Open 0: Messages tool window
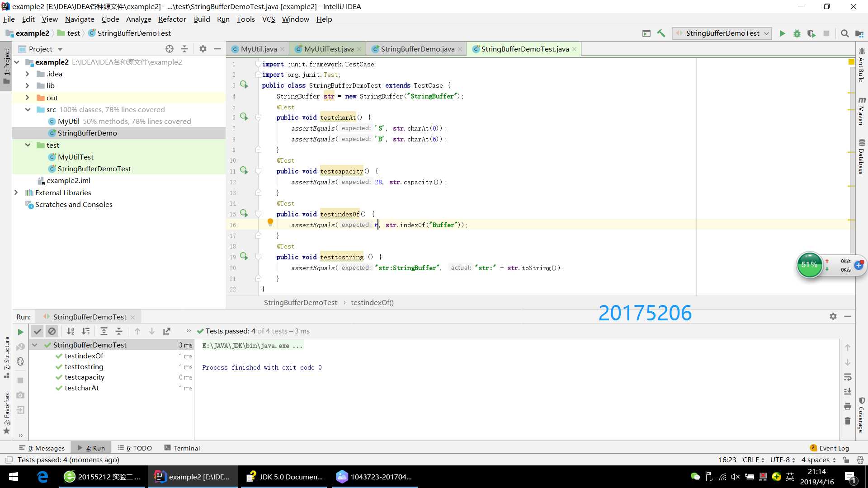Screen dimensions: 868x488 click(42, 448)
